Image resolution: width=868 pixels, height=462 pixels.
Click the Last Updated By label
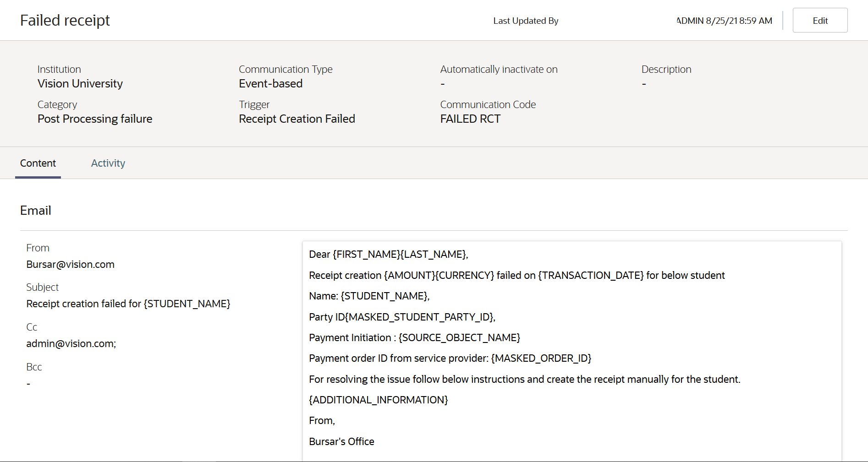click(526, 21)
